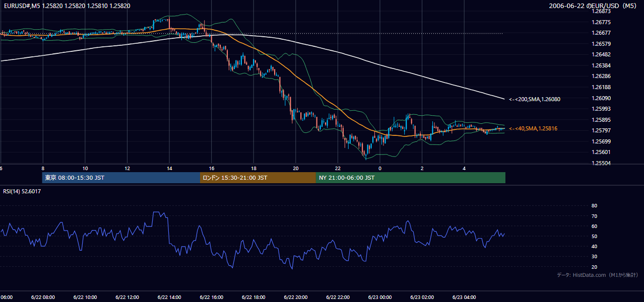Click RSI scale label 40
The height and width of the screenshot is (302, 644).
click(x=595, y=246)
